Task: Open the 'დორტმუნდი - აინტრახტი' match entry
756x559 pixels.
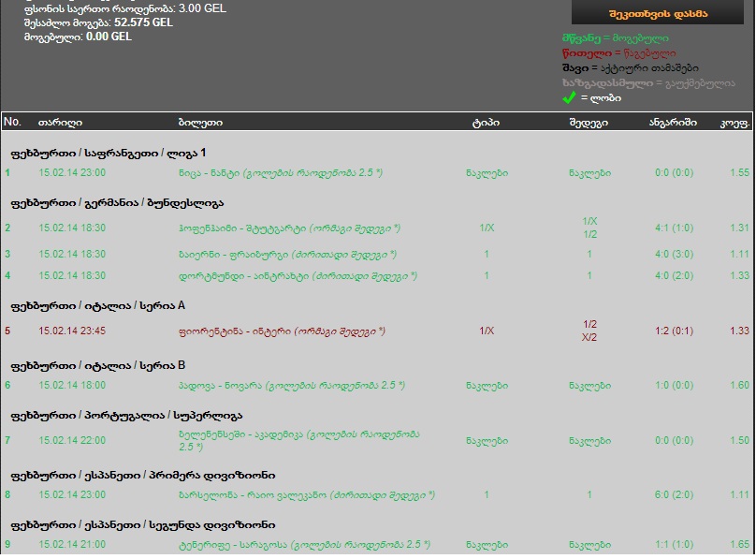Action: 298,276
